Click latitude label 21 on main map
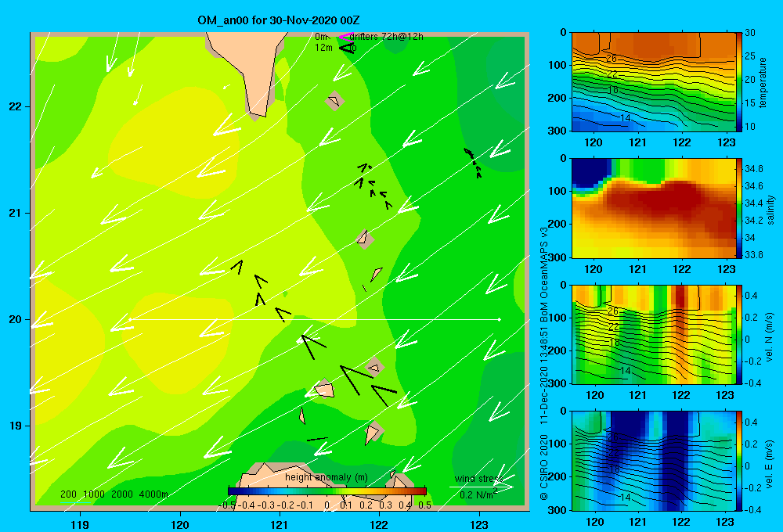The height and width of the screenshot is (532, 783). pos(15,213)
